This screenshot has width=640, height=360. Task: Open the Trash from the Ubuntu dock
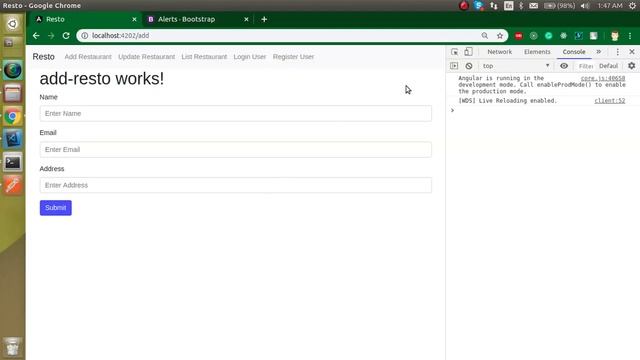click(13, 346)
